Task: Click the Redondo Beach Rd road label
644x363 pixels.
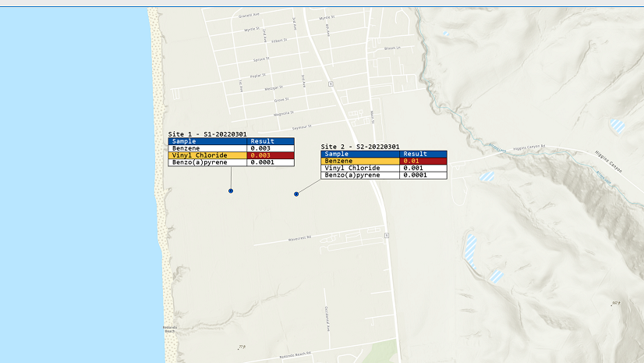Action: (x=295, y=354)
